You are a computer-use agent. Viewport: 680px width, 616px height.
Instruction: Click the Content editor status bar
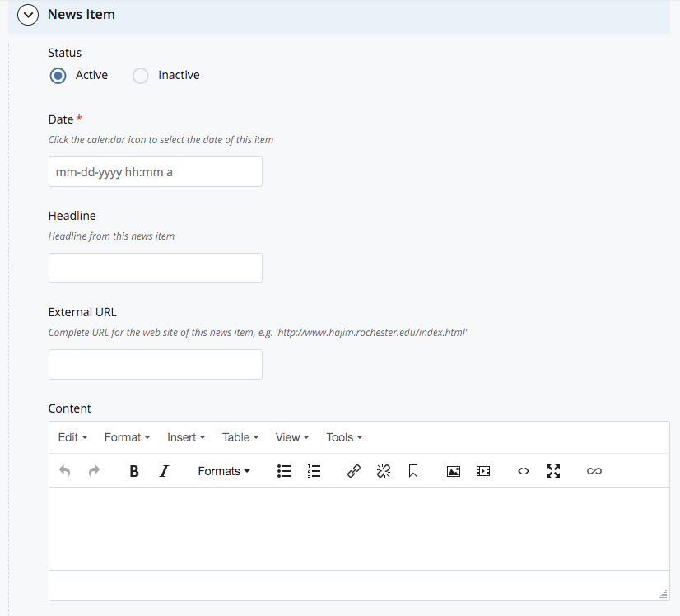coord(359,586)
